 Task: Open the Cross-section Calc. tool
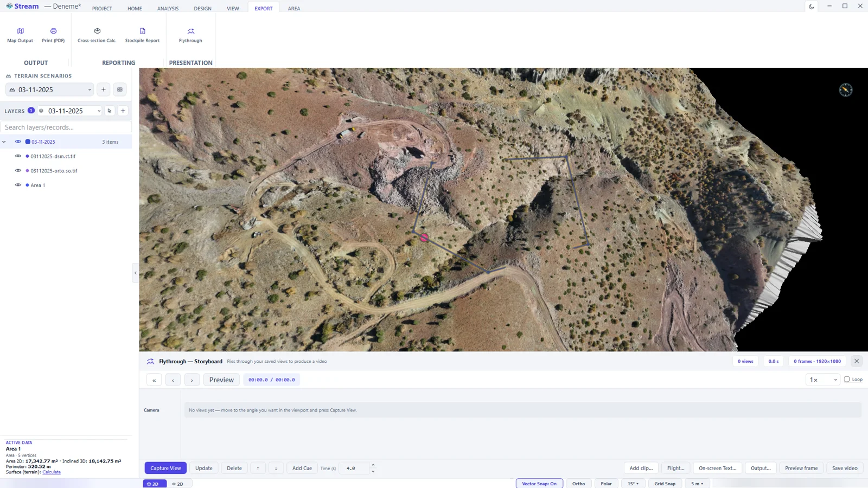97,35
